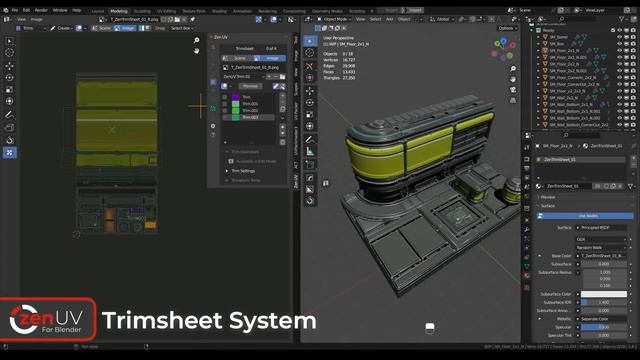
Task: Open the Options dropdown in 3D viewport
Action: click(x=507, y=28)
